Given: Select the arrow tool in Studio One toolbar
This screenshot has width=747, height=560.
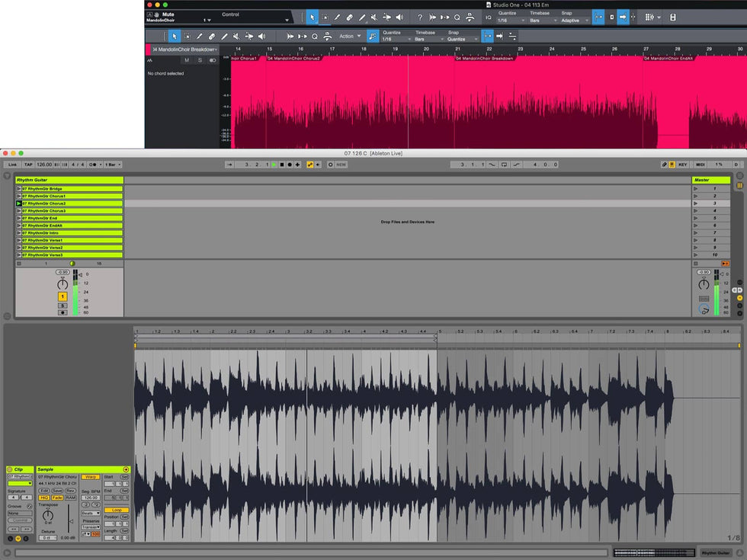Looking at the screenshot, I should pyautogui.click(x=312, y=17).
